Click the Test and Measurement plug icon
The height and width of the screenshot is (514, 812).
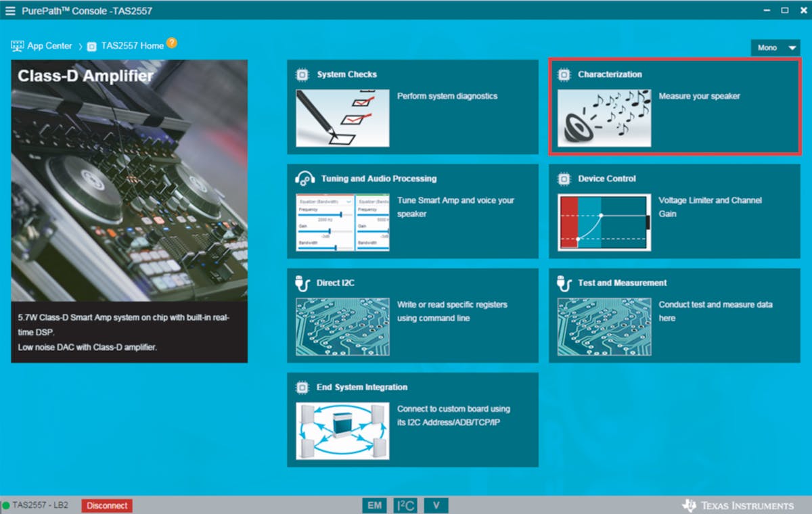564,283
